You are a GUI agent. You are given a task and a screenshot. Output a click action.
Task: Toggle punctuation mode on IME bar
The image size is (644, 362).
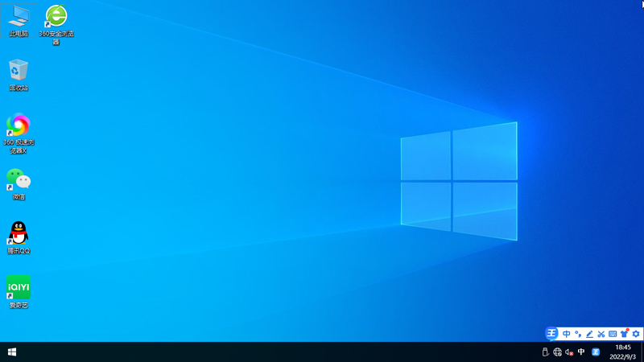pyautogui.click(x=578, y=334)
